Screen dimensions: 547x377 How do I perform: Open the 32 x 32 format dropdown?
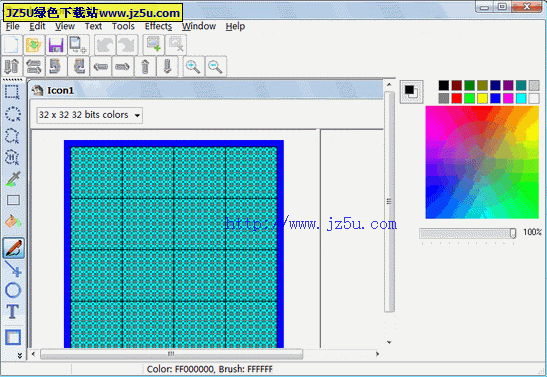coord(90,115)
